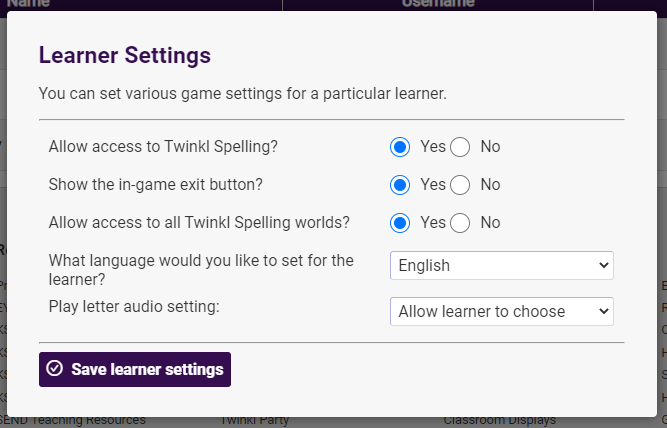Viewport: 667px width, 428px height.
Task: Click the 'Show the in-game exit button?' label
Action: pyautogui.click(x=156, y=185)
